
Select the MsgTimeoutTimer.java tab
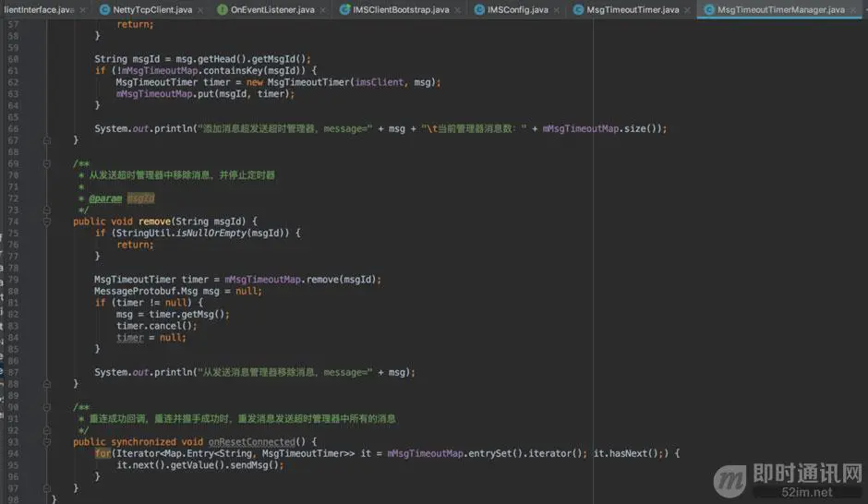tap(633, 9)
